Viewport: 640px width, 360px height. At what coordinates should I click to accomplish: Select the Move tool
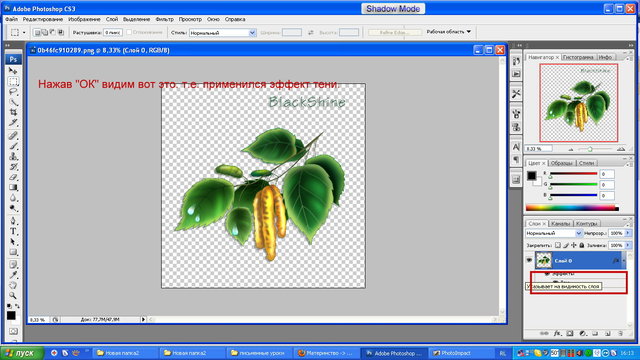click(x=13, y=71)
